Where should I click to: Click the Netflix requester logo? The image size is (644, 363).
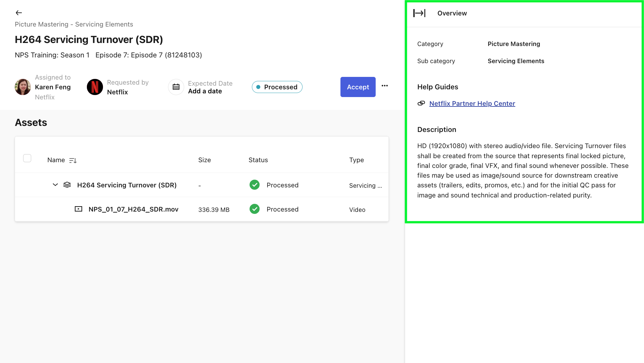pos(95,87)
